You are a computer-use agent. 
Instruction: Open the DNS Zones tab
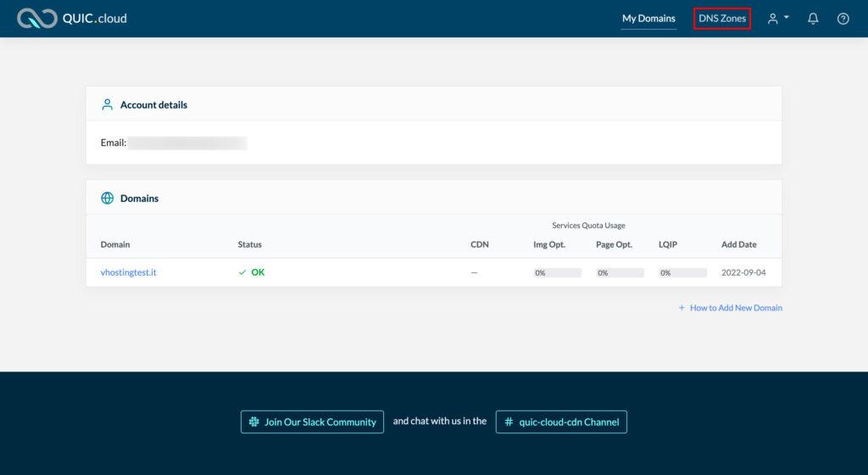[x=722, y=19]
